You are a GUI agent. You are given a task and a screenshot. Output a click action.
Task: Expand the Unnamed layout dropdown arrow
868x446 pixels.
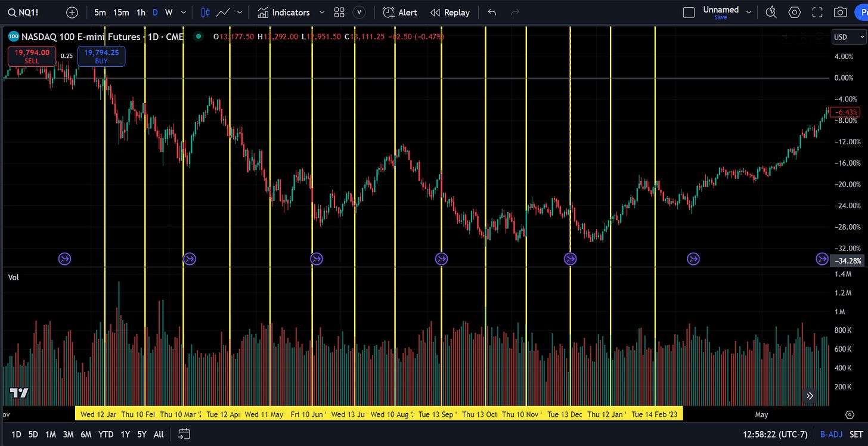click(x=749, y=12)
